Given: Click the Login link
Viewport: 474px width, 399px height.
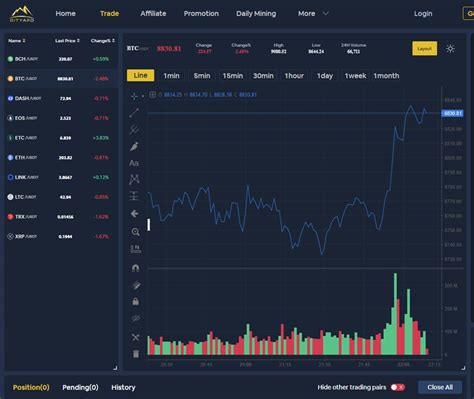Looking at the screenshot, I should (423, 14).
